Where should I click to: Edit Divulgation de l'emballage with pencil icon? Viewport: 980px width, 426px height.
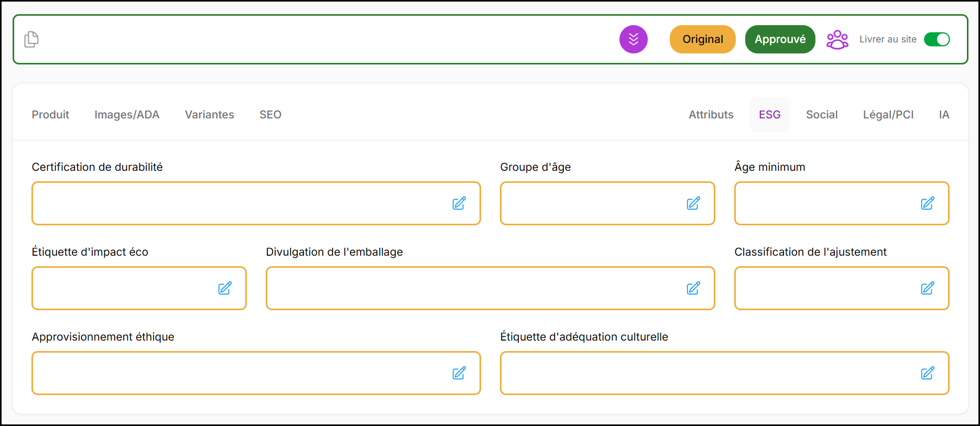693,288
